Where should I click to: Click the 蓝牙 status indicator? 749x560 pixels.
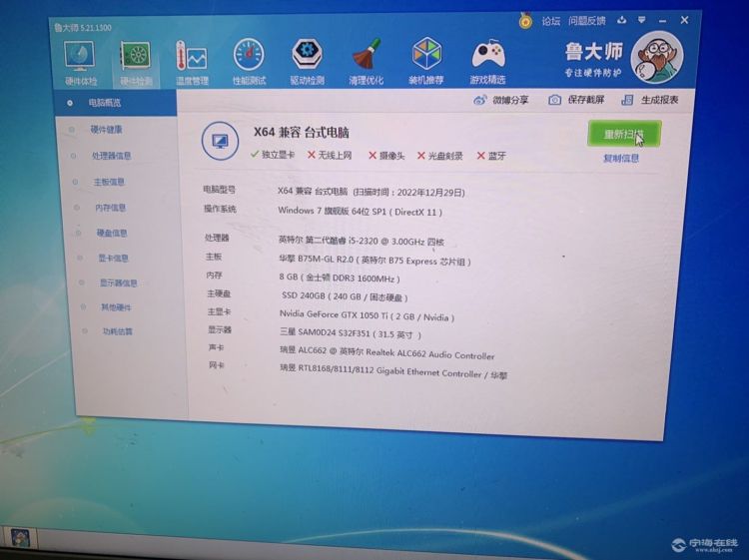[491, 156]
